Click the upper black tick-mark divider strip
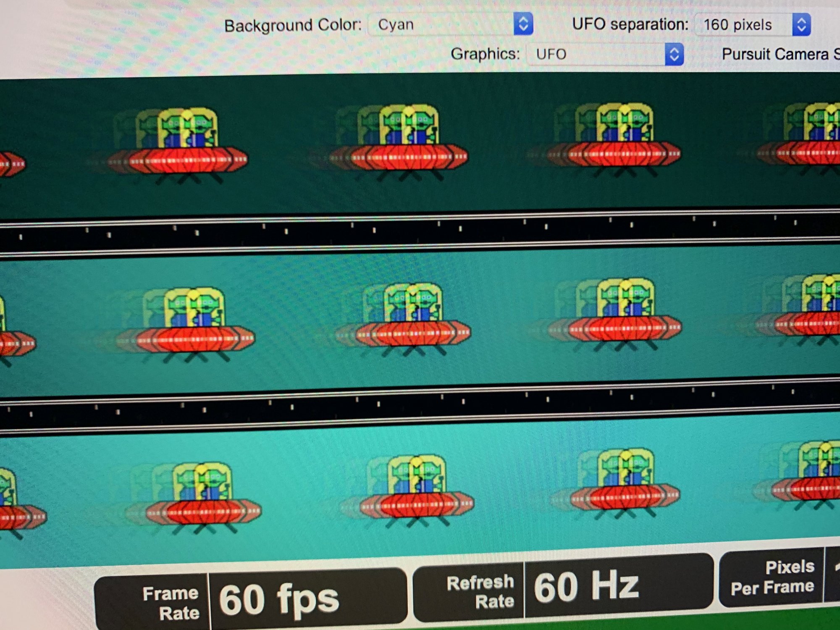Image resolution: width=840 pixels, height=630 pixels. pyautogui.click(x=420, y=232)
